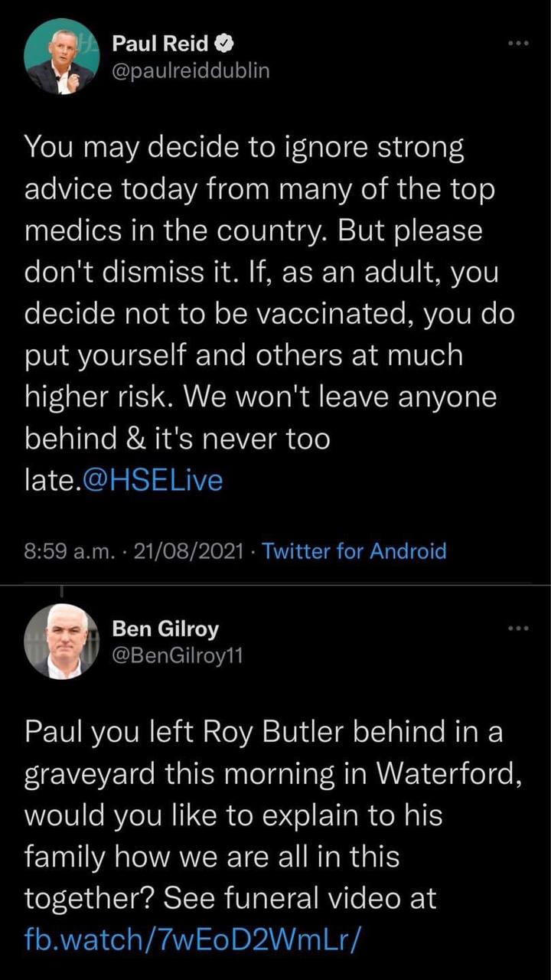Viewport: 551px width, 980px height.
Task: Open Ben Gilroy's profile picture
Action: (x=61, y=642)
